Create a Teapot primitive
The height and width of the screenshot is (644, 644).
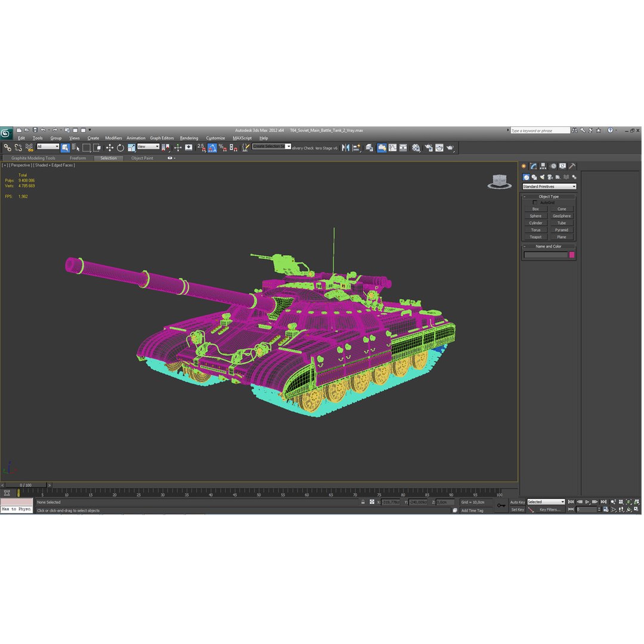pos(535,237)
